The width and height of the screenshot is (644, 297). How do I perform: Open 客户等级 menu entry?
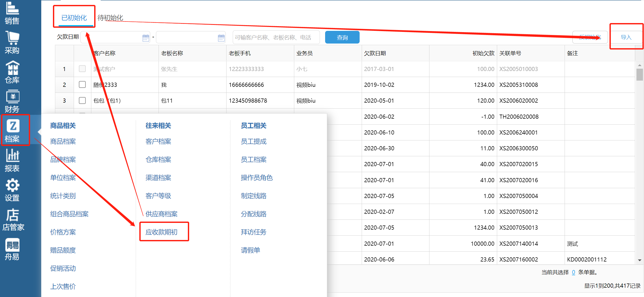(158, 196)
